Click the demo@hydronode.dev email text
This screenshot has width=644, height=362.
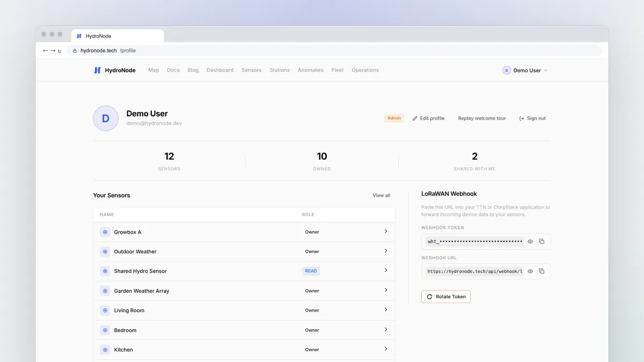pyautogui.click(x=154, y=123)
